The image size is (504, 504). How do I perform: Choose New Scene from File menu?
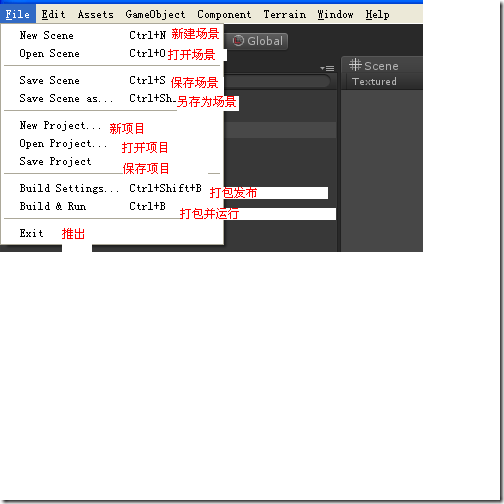coord(112,35)
